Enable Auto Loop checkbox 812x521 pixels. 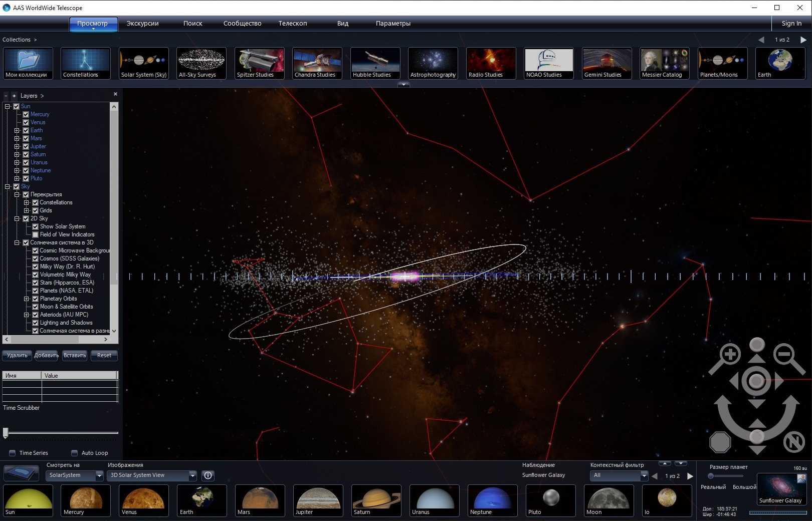(x=74, y=453)
